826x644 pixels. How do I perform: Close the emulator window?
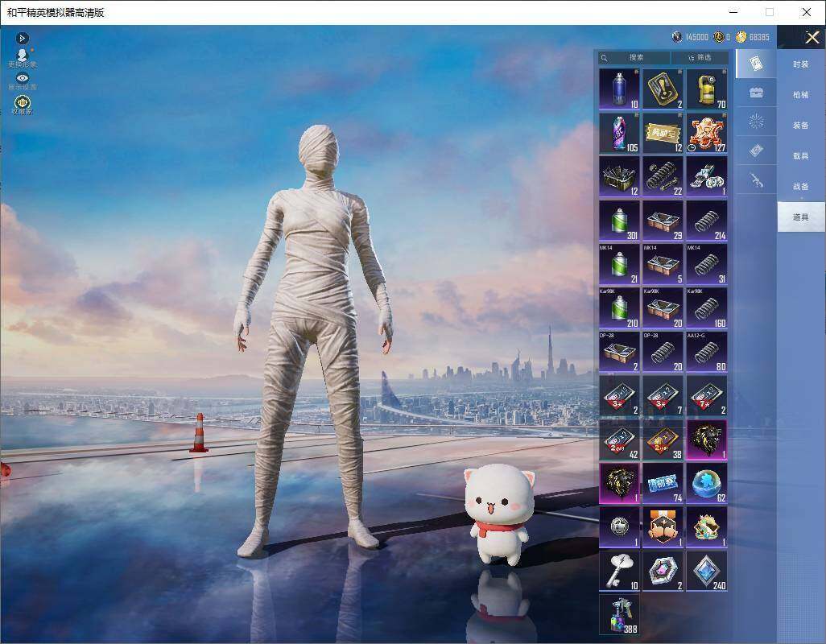pyautogui.click(x=807, y=12)
